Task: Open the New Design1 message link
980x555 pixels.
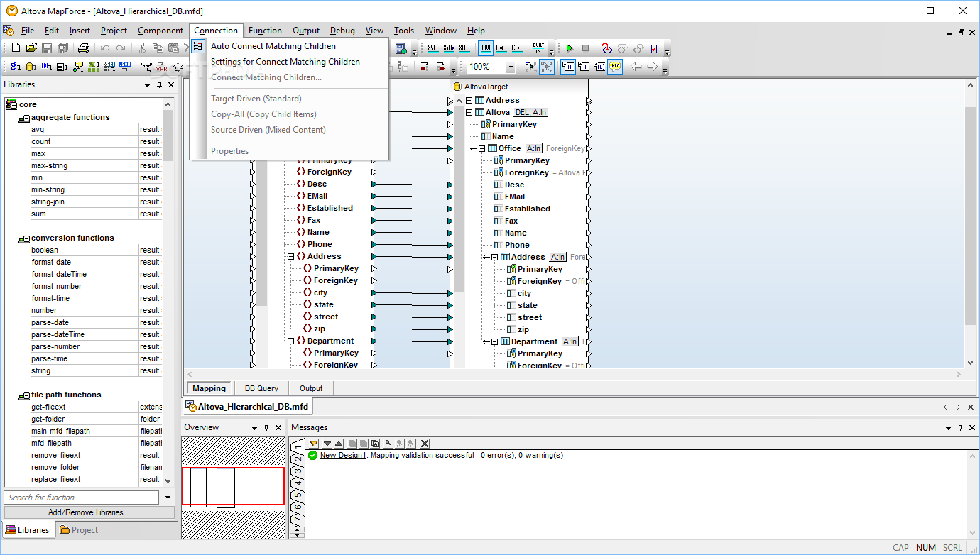Action: pos(343,455)
